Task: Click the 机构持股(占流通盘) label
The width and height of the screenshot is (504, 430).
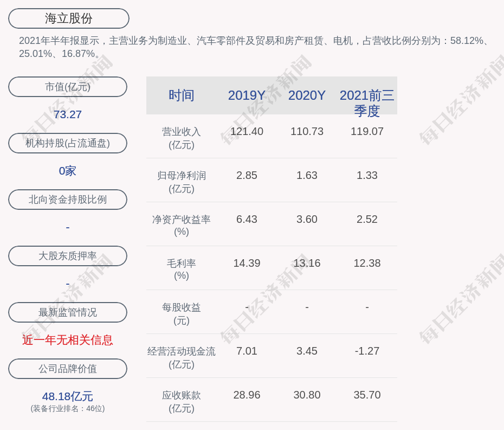Action: (x=68, y=143)
